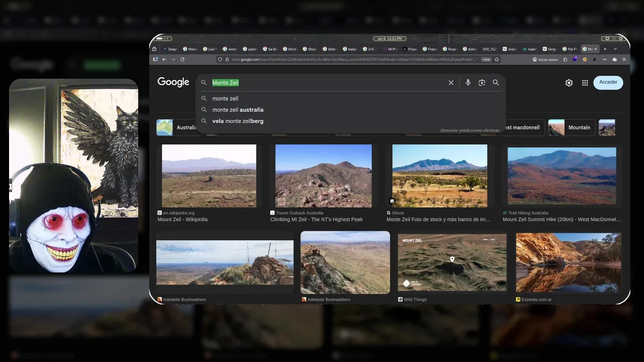
Task: Open the iStock Monte Zeil image thumbnail
Action: [x=440, y=176]
